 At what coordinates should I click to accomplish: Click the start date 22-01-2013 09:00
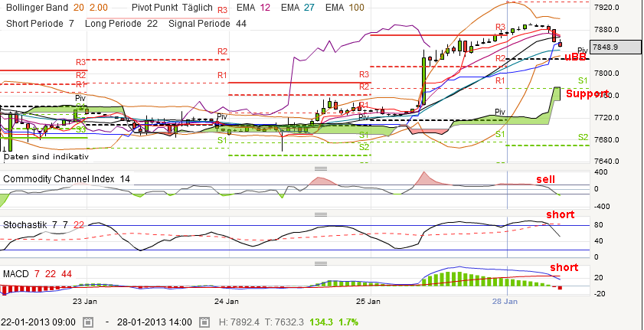click(40, 322)
